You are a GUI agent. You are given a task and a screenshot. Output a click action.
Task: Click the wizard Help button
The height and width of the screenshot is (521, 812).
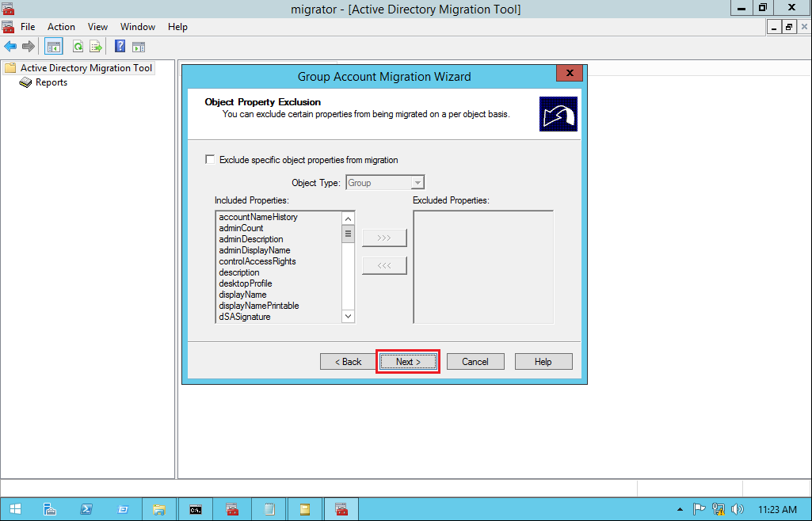pyautogui.click(x=543, y=362)
